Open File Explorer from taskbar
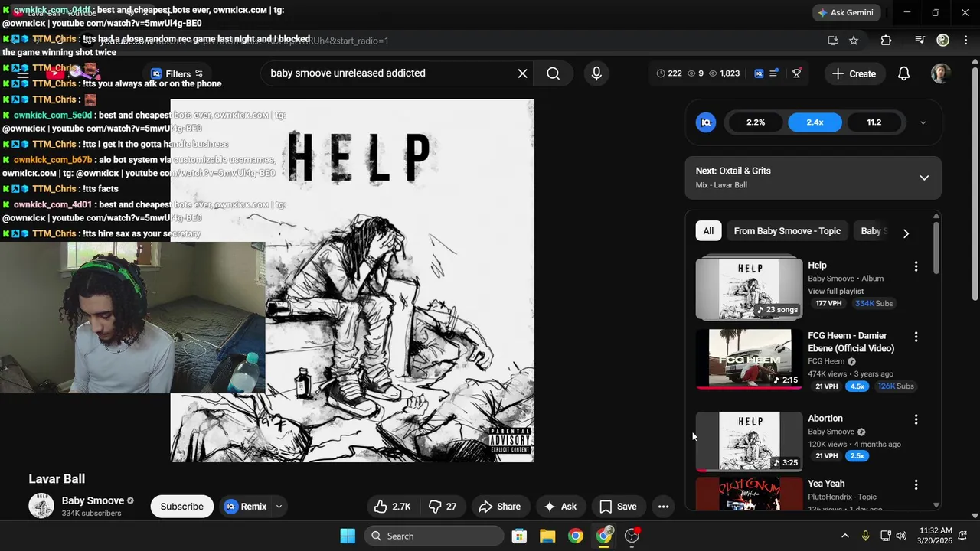Screen dimensions: 980x551 coord(547,536)
